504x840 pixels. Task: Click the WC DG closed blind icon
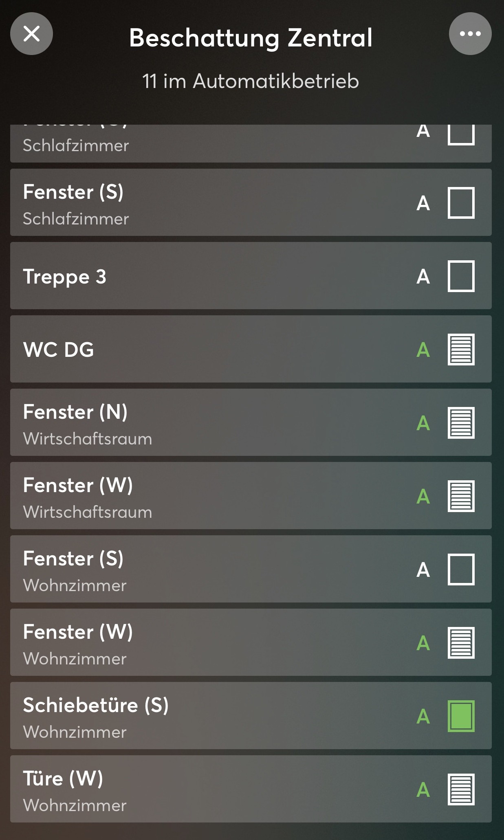click(x=461, y=350)
